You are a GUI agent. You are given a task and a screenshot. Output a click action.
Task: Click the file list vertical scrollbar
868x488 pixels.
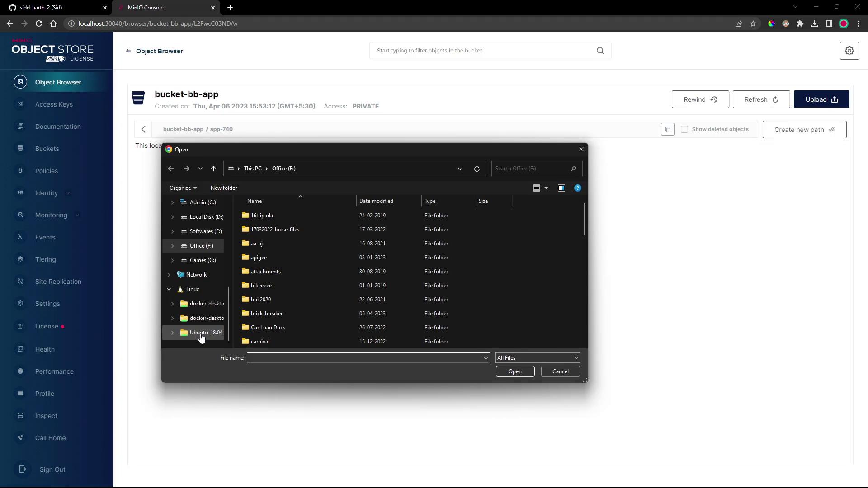[585, 219]
